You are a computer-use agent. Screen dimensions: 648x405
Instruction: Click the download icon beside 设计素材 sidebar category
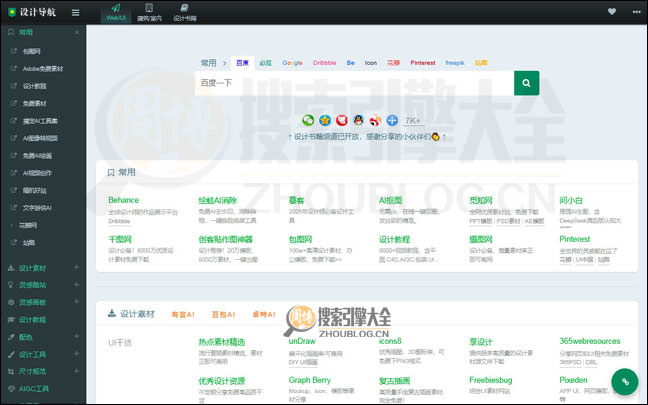(11, 268)
